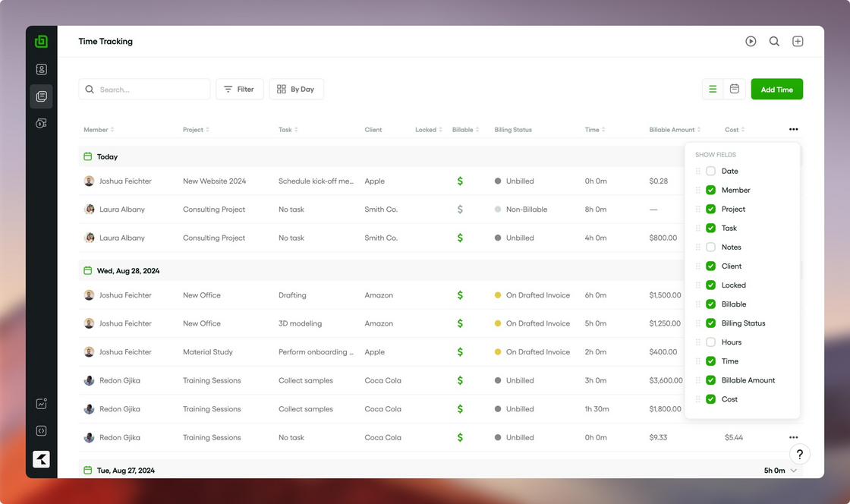Screen dimensions: 850x504
Task: Click the $3,600.00 billable amount
Action: click(666, 380)
